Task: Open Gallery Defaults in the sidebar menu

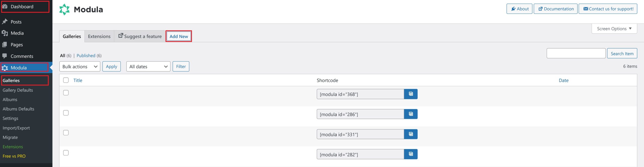Action: tap(18, 90)
